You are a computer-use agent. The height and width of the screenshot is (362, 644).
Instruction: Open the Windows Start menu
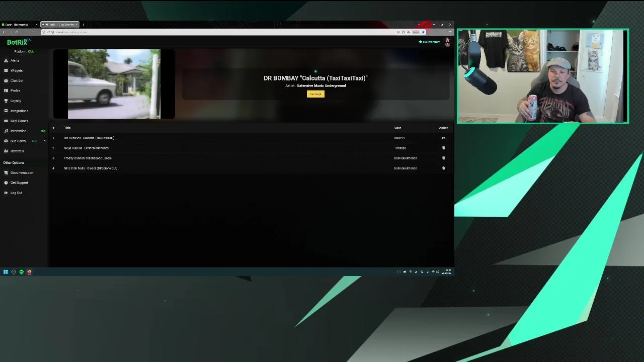pos(6,272)
